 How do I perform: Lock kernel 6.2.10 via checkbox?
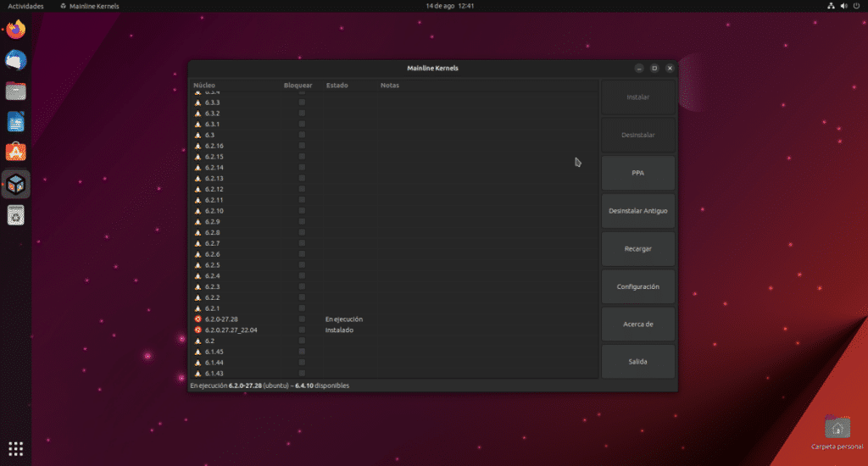302,211
